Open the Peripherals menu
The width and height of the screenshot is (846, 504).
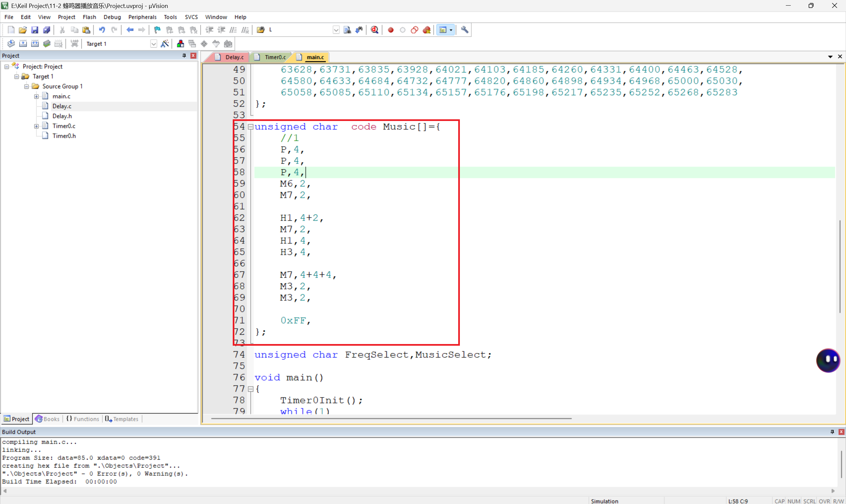pyautogui.click(x=142, y=17)
